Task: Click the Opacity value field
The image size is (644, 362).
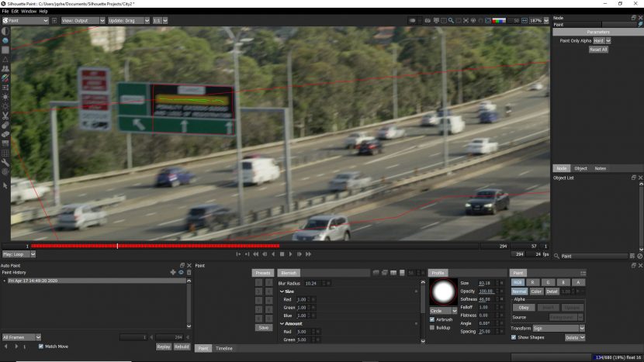Action: point(486,291)
